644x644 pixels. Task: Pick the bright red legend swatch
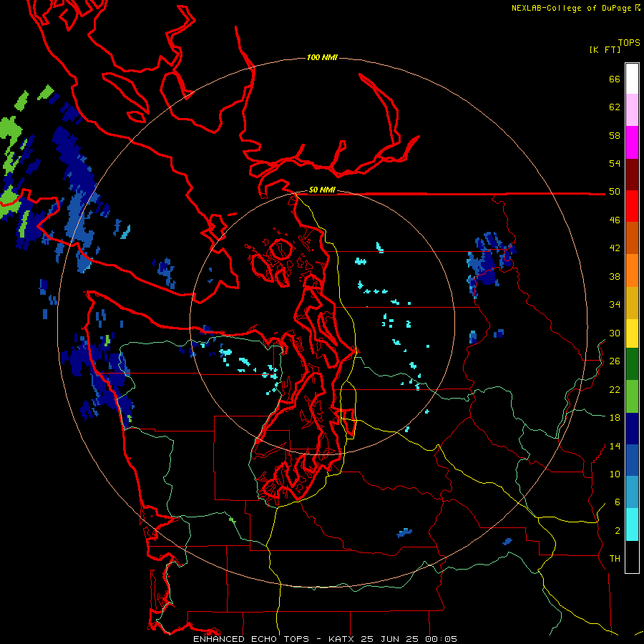(632, 207)
